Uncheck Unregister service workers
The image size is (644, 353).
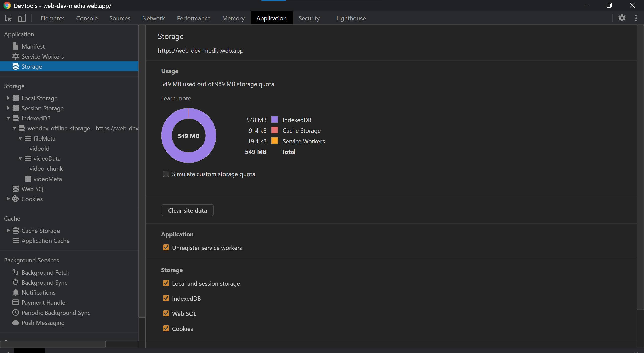pyautogui.click(x=166, y=248)
